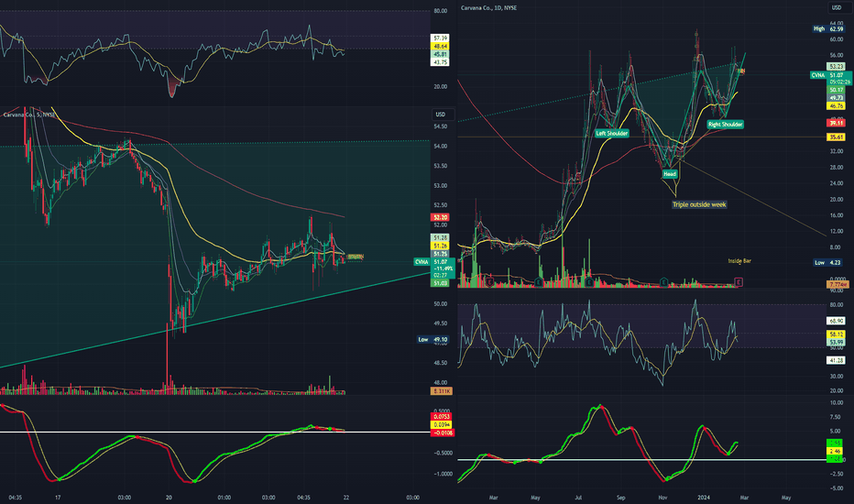Click the red 52.20 value on 5-minute scale
The height and width of the screenshot is (504, 854).
[440, 217]
